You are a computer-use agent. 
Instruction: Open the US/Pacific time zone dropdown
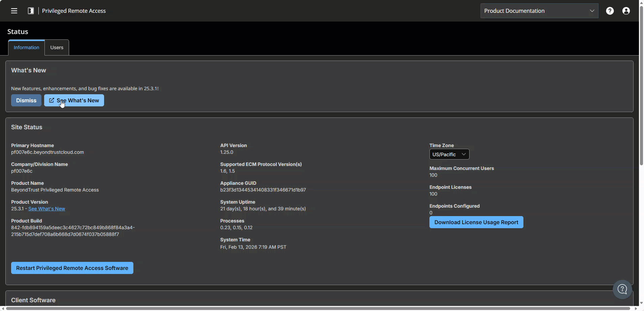click(449, 154)
